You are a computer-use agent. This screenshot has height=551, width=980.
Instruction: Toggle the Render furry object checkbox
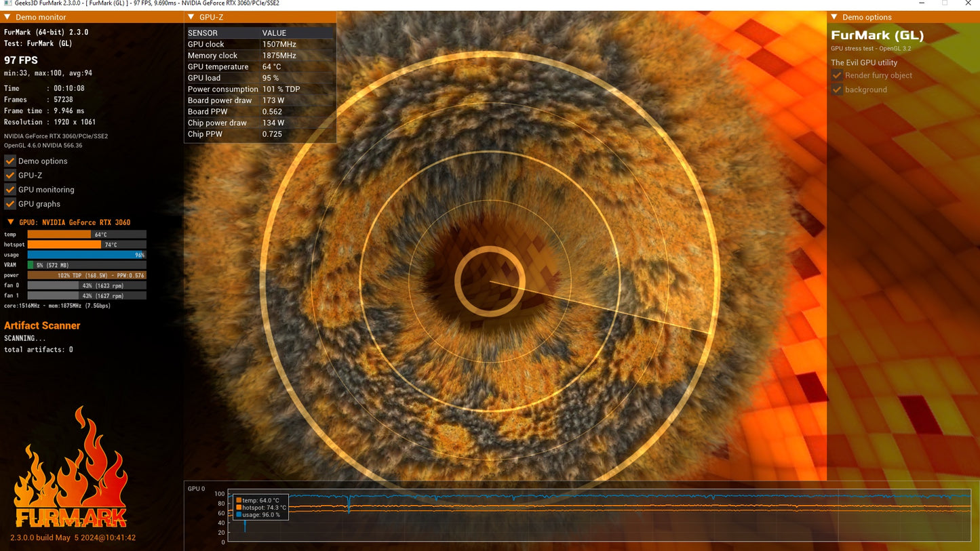point(837,75)
